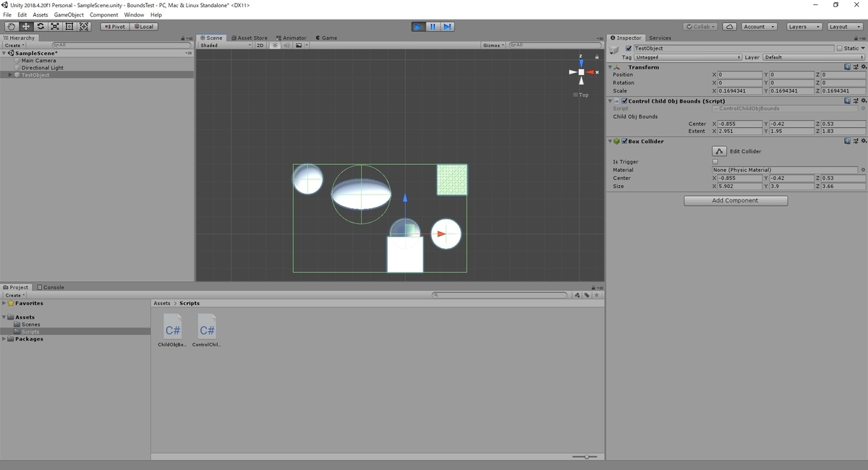Click the Pause button
Viewport: 868px width, 470px height.
tap(433, 27)
